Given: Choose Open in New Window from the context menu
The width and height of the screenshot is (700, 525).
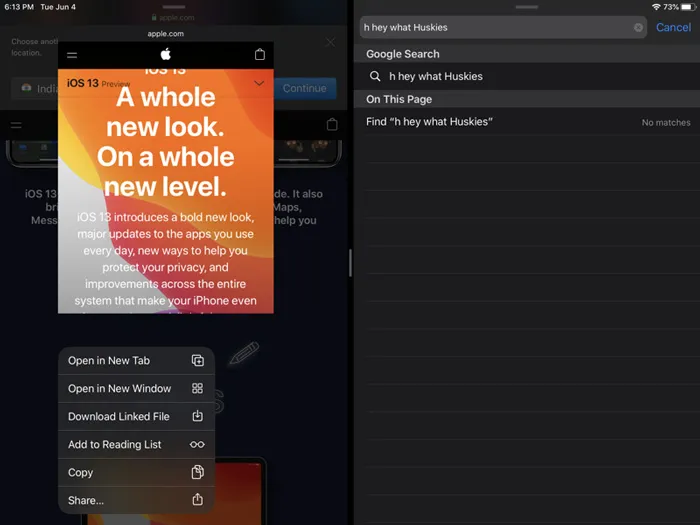Looking at the screenshot, I should (120, 389).
